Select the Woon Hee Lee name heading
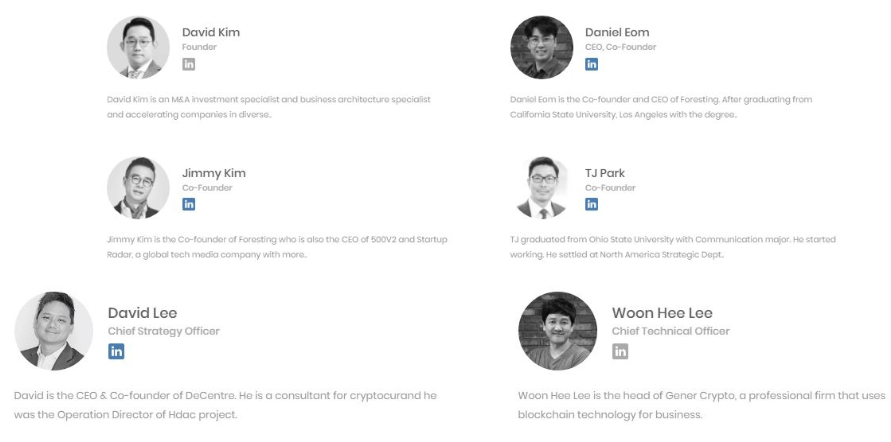Image resolution: width=891 pixels, height=442 pixels. (x=662, y=313)
